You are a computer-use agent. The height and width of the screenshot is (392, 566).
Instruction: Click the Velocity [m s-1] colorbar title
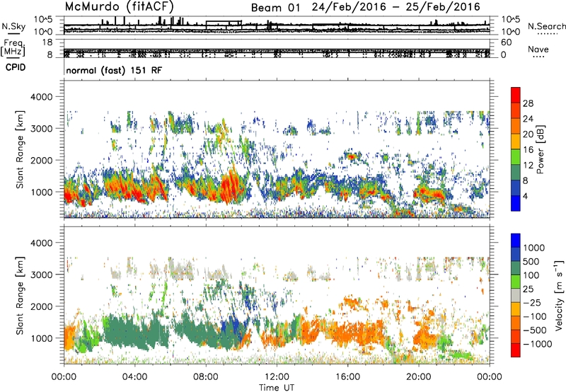559,295
